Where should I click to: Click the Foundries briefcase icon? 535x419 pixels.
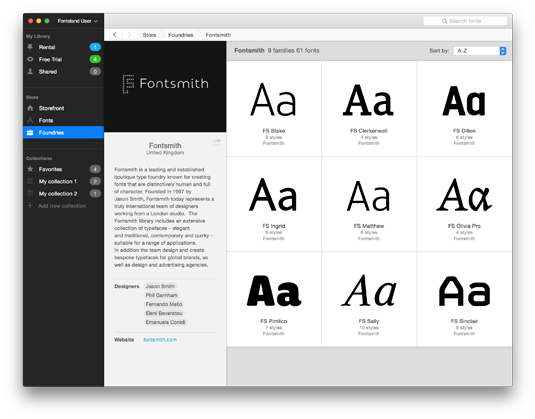tap(30, 132)
